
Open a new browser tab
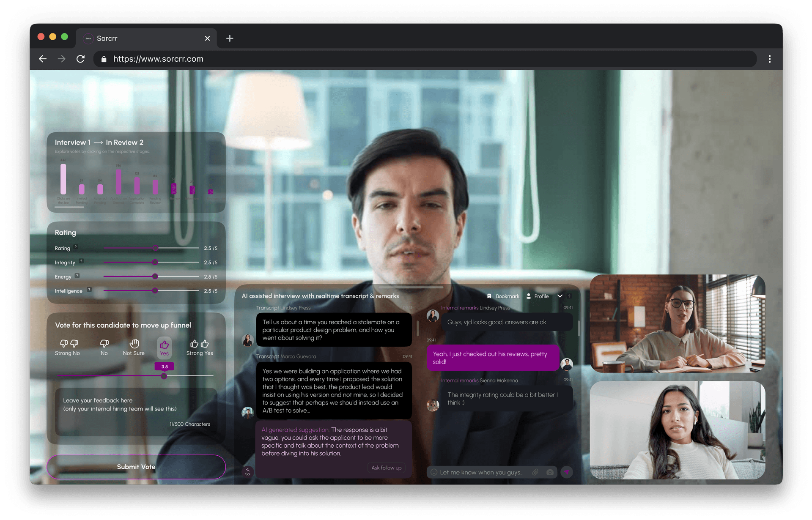[x=229, y=38]
